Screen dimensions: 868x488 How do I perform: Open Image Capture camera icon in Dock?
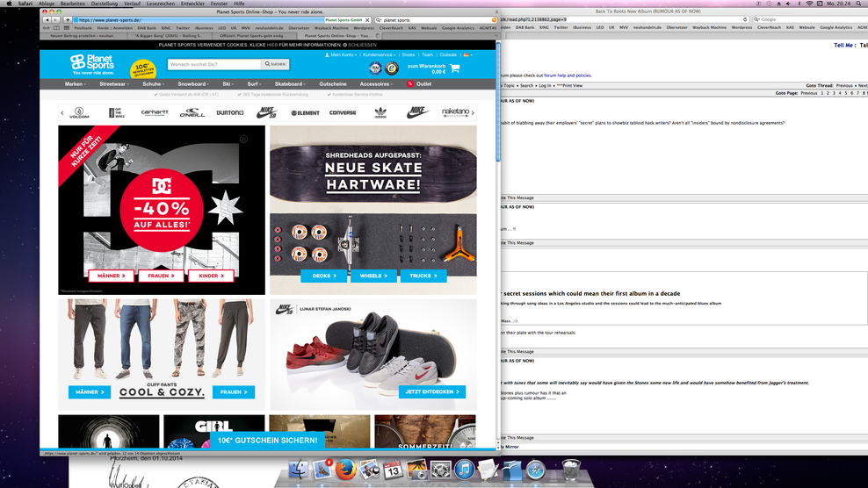416,470
